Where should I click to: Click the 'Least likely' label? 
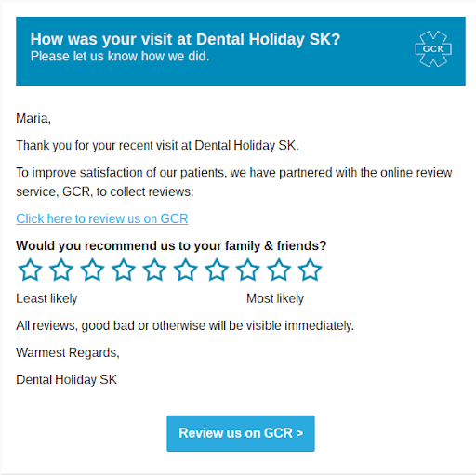pos(46,298)
